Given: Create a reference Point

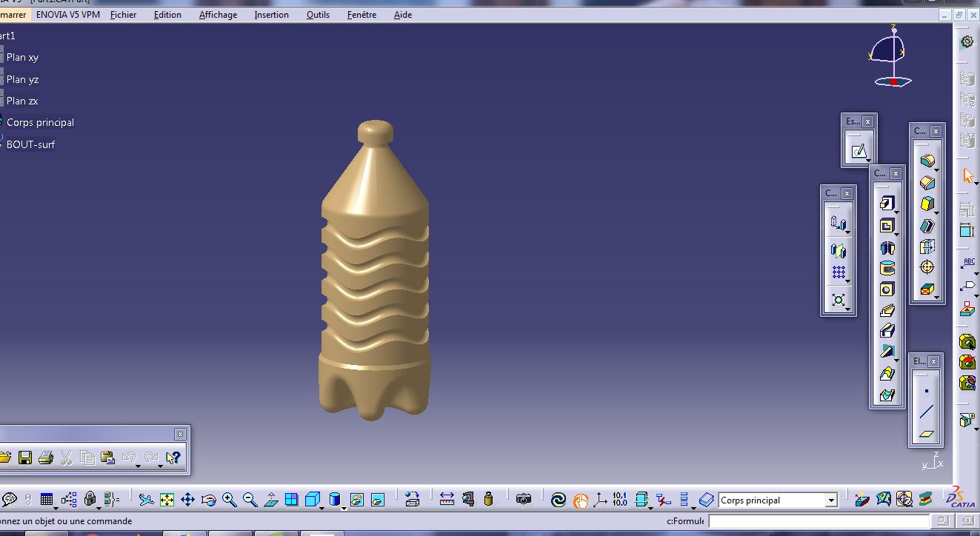Looking at the screenshot, I should click(927, 390).
